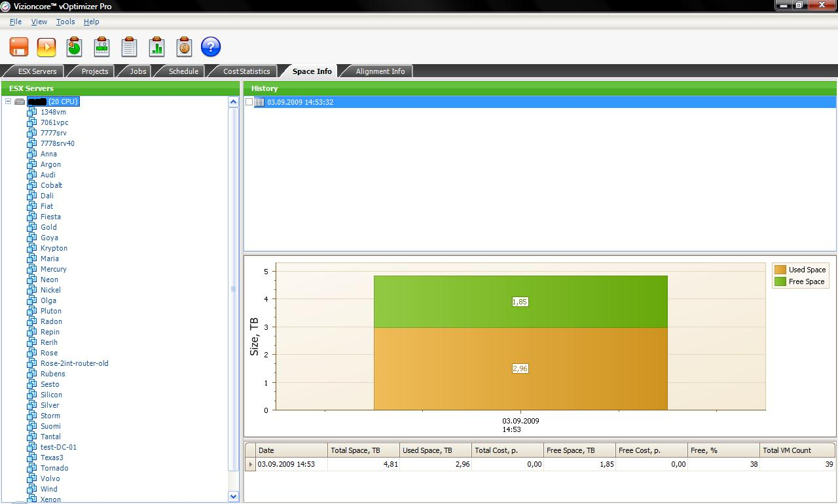
Task: Click the Total VM Count column header
Action: point(796,450)
